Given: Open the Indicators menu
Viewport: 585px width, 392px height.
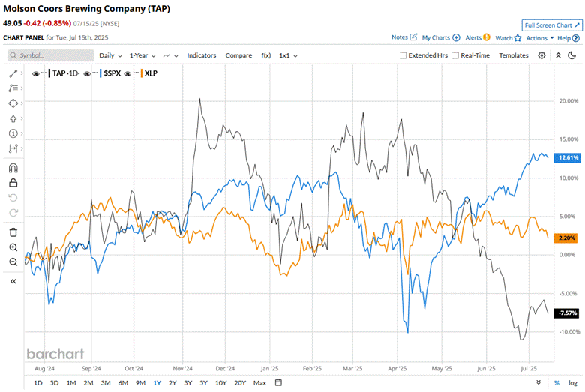Looking at the screenshot, I should click(x=202, y=55).
